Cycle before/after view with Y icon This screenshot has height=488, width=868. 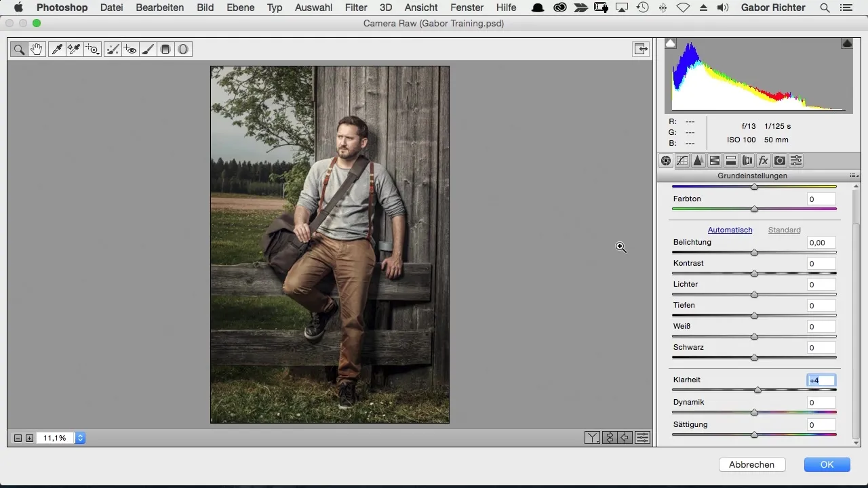(593, 438)
